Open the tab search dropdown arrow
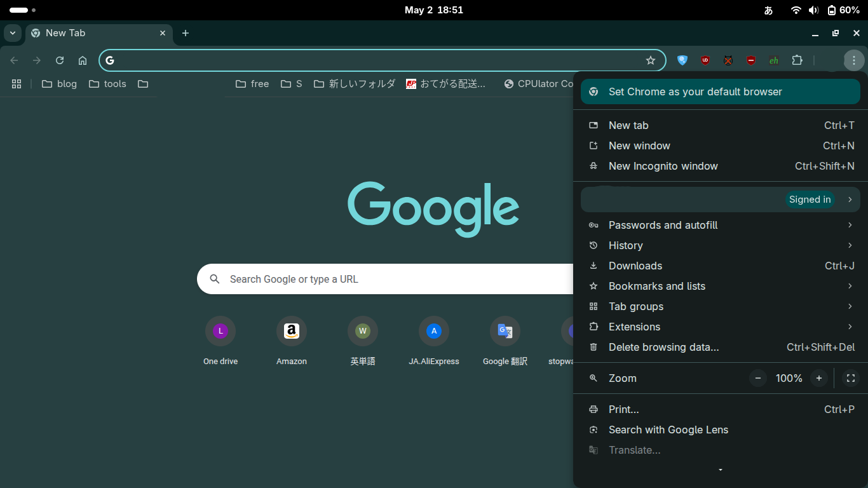Viewport: 868px width, 488px height. pos(13,33)
